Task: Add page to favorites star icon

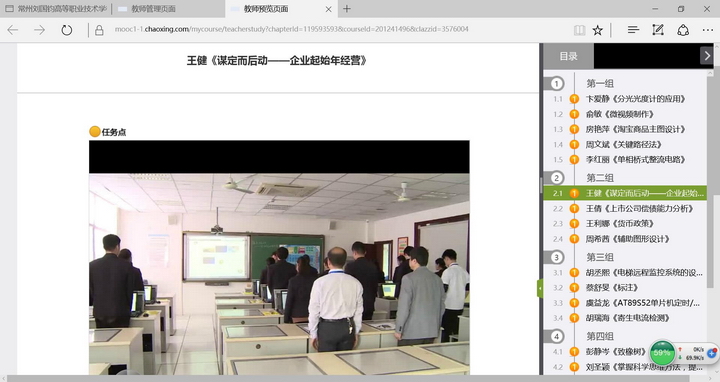Action: point(597,30)
